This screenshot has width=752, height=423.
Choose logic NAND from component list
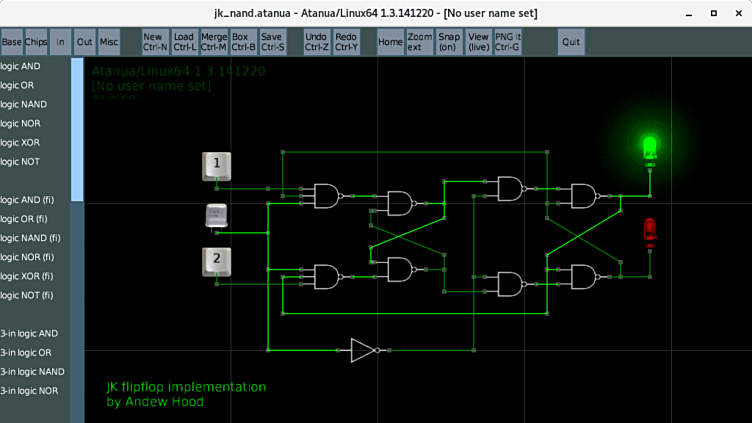pyautogui.click(x=24, y=104)
